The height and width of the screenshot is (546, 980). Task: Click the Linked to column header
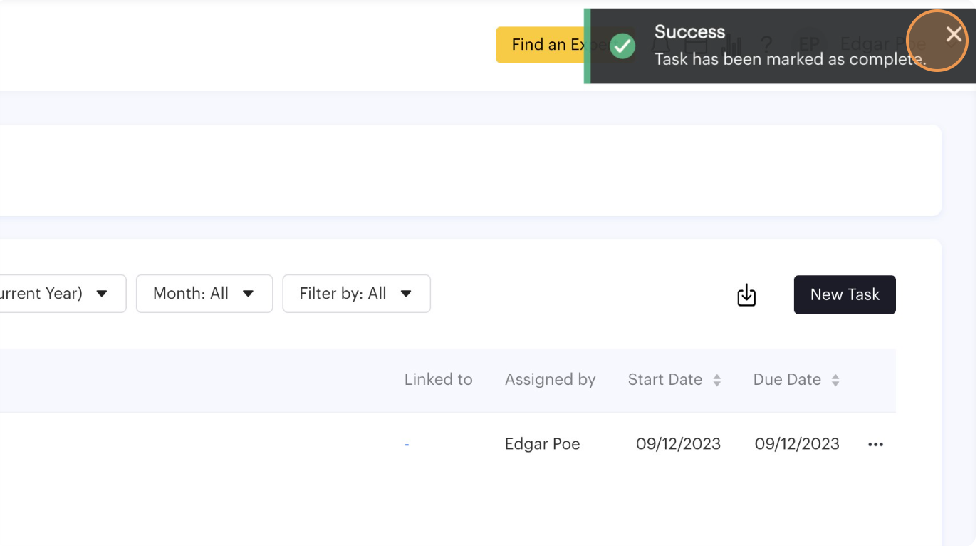438,380
